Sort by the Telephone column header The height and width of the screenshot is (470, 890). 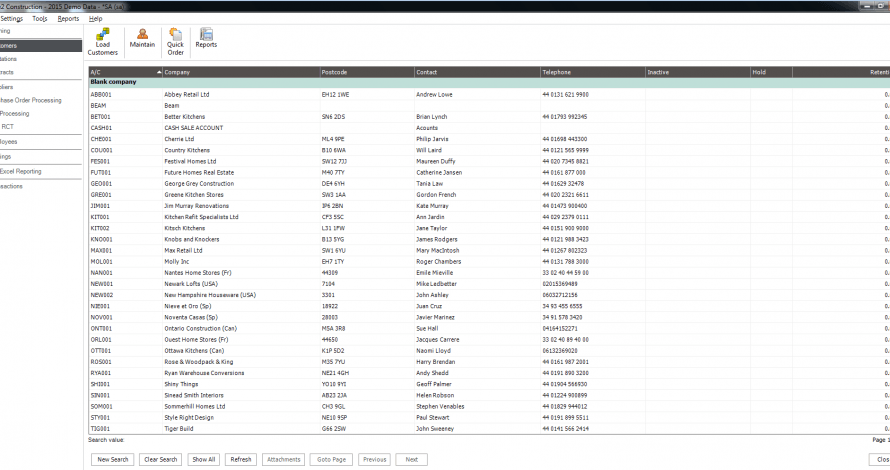point(593,72)
